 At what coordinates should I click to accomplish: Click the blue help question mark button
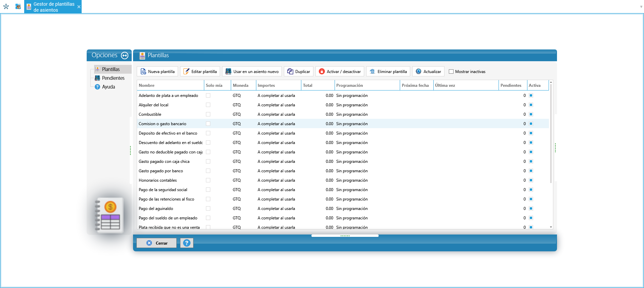coord(187,243)
